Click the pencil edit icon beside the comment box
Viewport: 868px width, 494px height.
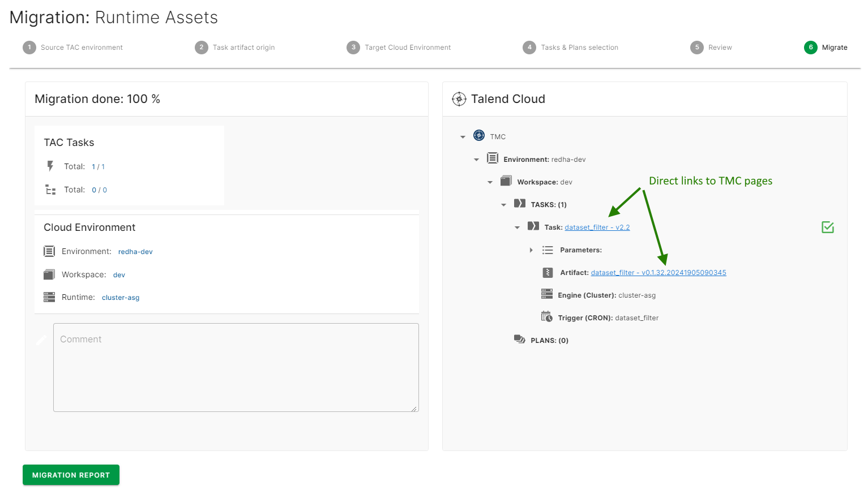click(x=41, y=340)
